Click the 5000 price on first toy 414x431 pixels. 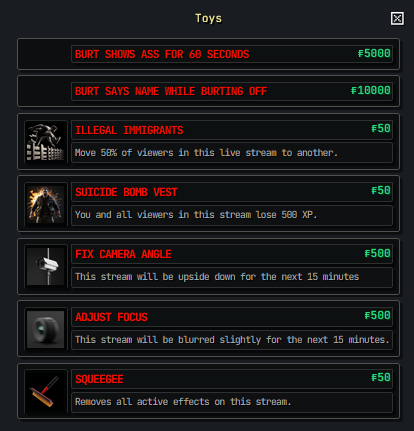coord(374,53)
